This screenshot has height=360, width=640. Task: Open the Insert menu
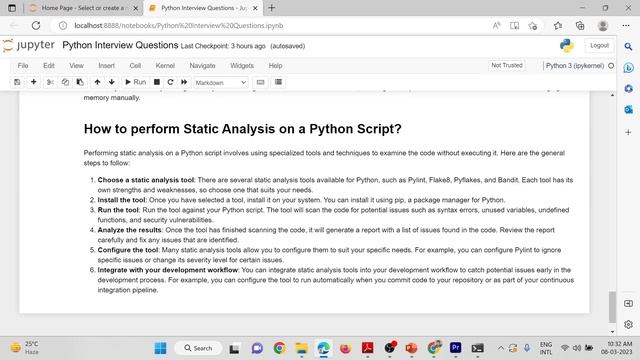click(x=107, y=65)
